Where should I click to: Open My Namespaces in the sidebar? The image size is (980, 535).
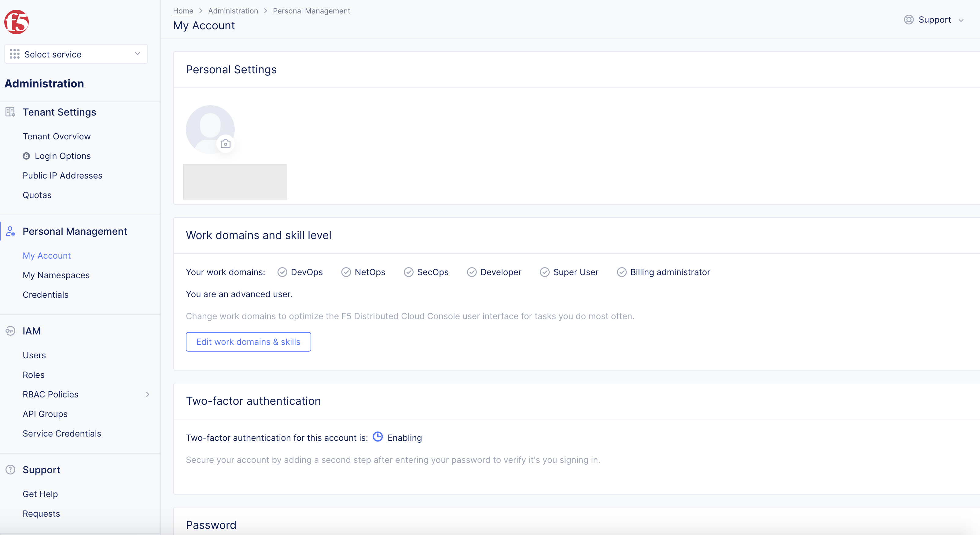(x=56, y=275)
